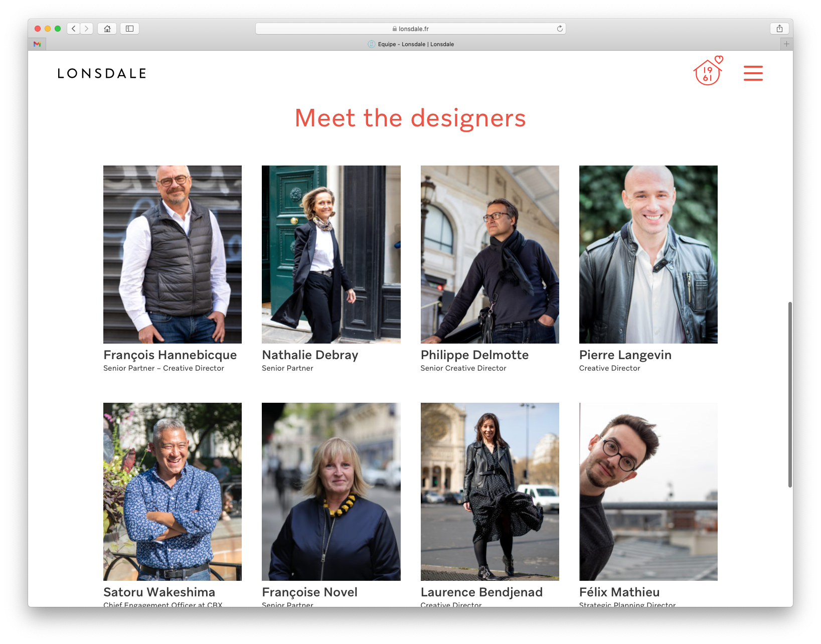This screenshot has width=821, height=644.
Task: Open the home page button in toolbar
Action: pyautogui.click(x=107, y=29)
